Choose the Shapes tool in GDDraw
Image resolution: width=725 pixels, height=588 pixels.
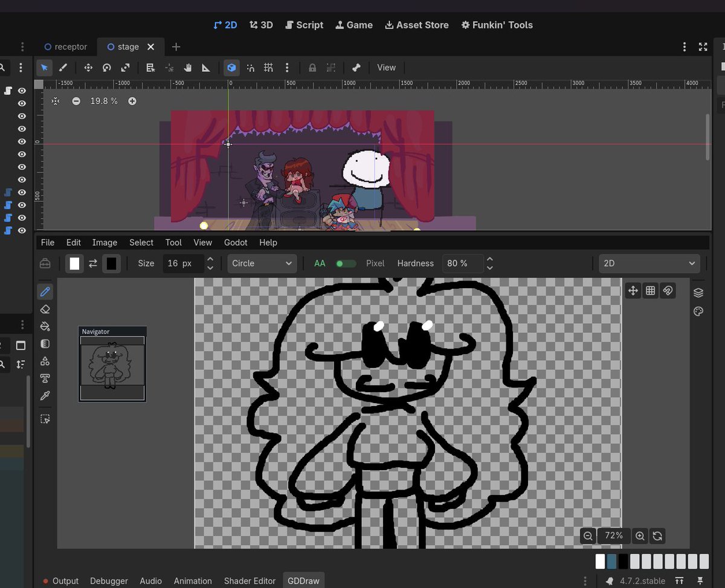[45, 361]
